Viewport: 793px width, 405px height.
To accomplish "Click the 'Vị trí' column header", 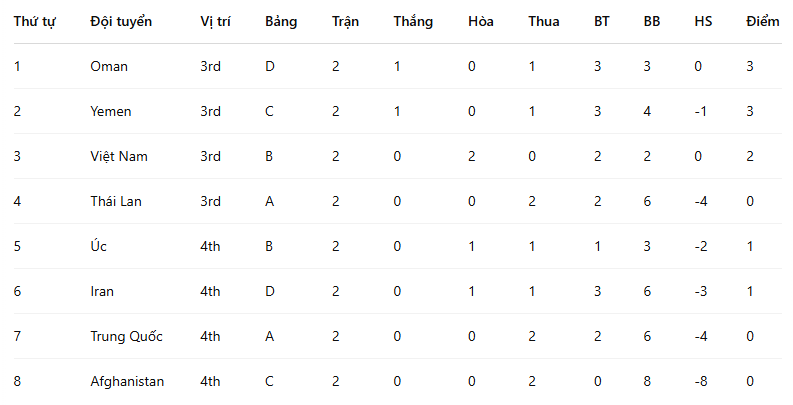I will pos(216,22).
